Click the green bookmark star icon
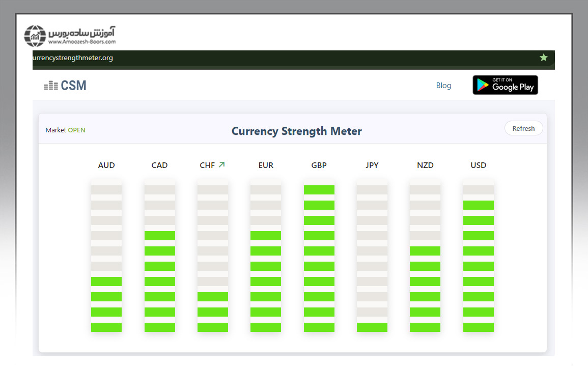Image resolution: width=588 pixels, height=366 pixels. (543, 58)
